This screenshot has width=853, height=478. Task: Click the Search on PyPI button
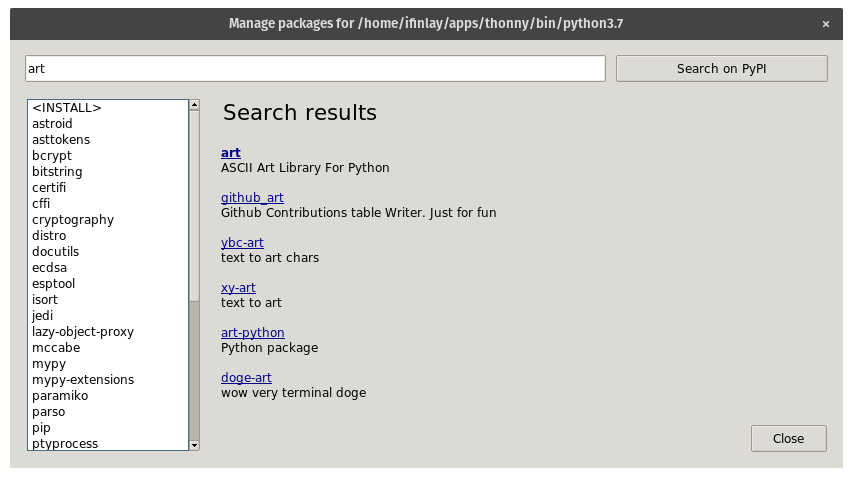[x=721, y=69]
